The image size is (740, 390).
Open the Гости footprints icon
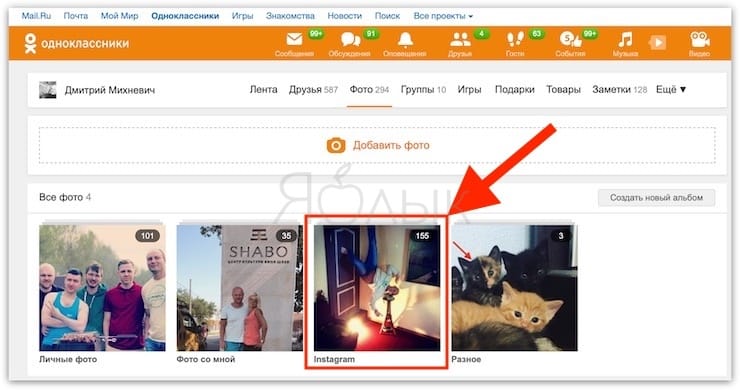[x=515, y=40]
